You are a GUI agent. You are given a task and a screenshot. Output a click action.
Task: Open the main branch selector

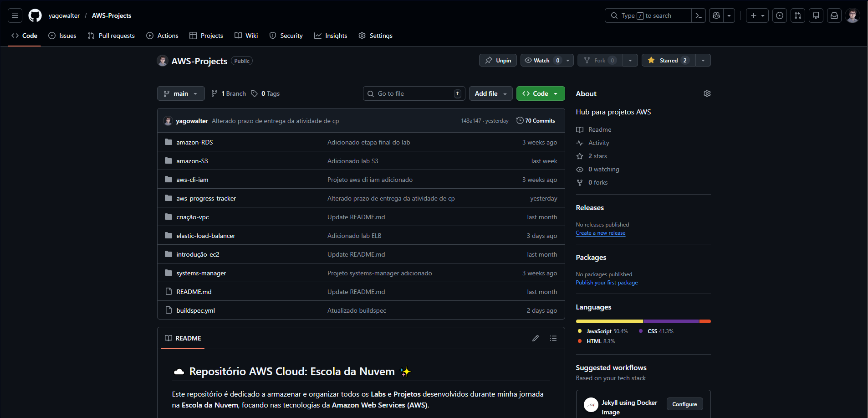coord(181,93)
